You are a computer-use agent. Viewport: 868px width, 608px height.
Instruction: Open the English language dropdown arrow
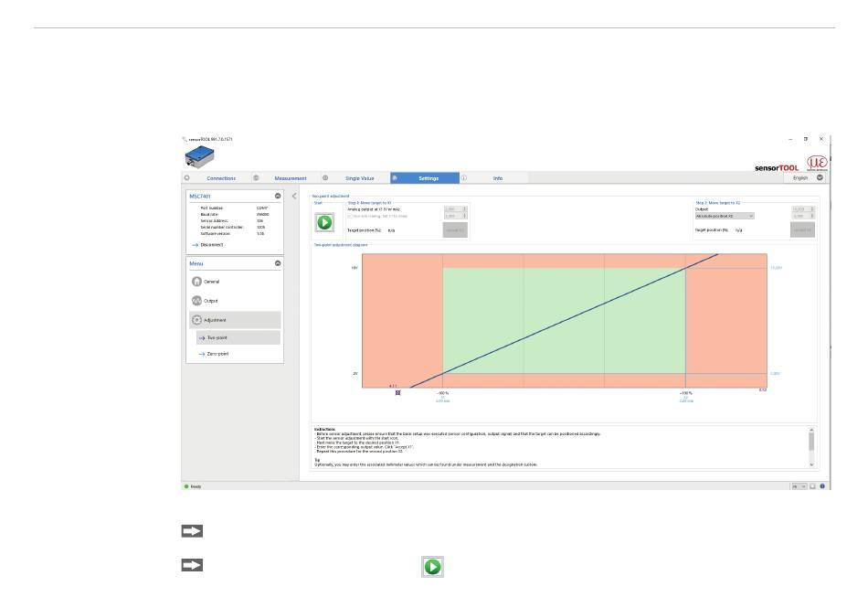tap(820, 177)
